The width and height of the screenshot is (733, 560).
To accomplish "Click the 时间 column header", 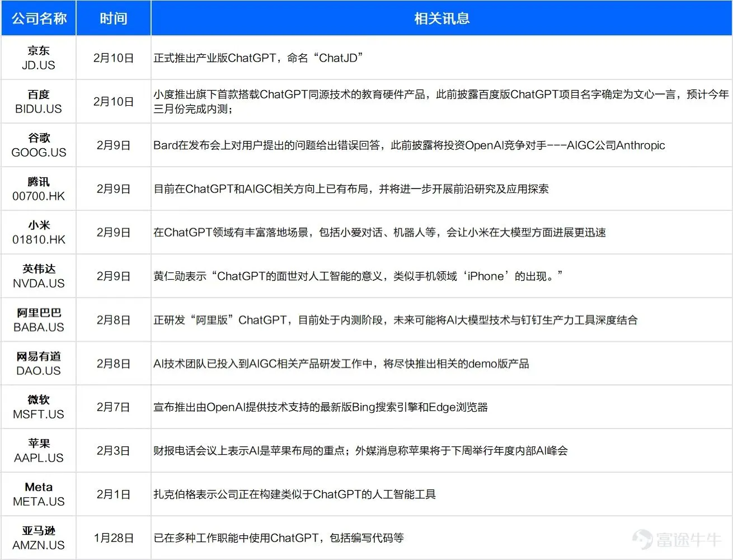I will pos(114,18).
